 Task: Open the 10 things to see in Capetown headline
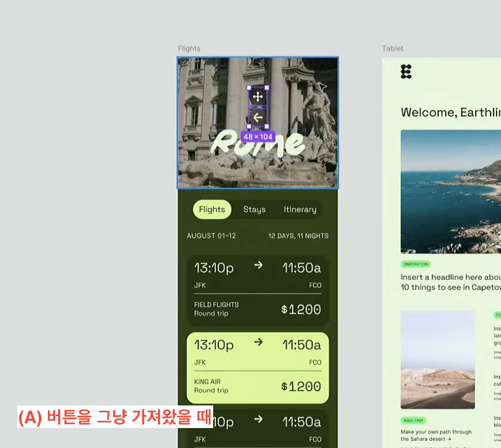tap(451, 282)
